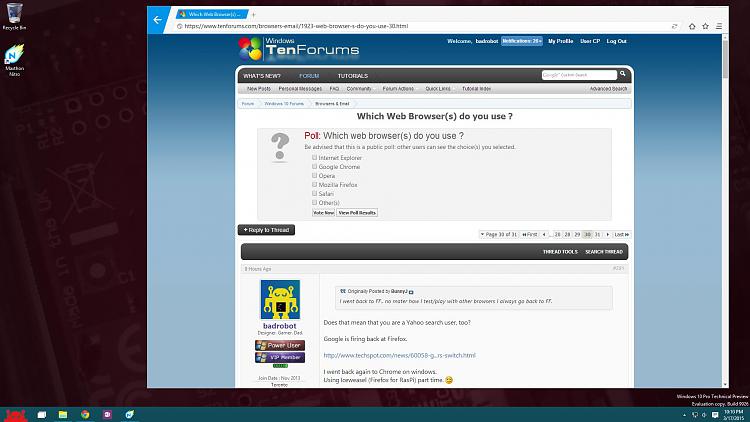
Task: Open a new tab with the plus button
Action: 254,15
